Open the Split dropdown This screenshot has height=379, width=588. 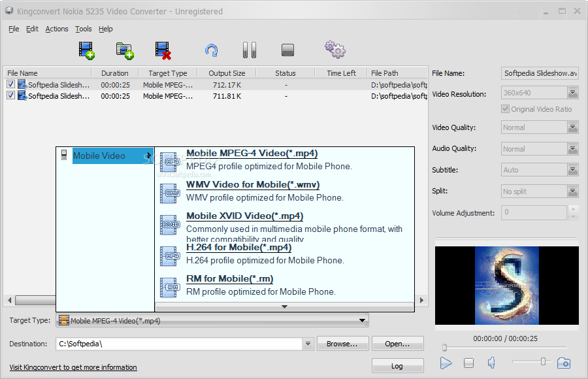[572, 191]
